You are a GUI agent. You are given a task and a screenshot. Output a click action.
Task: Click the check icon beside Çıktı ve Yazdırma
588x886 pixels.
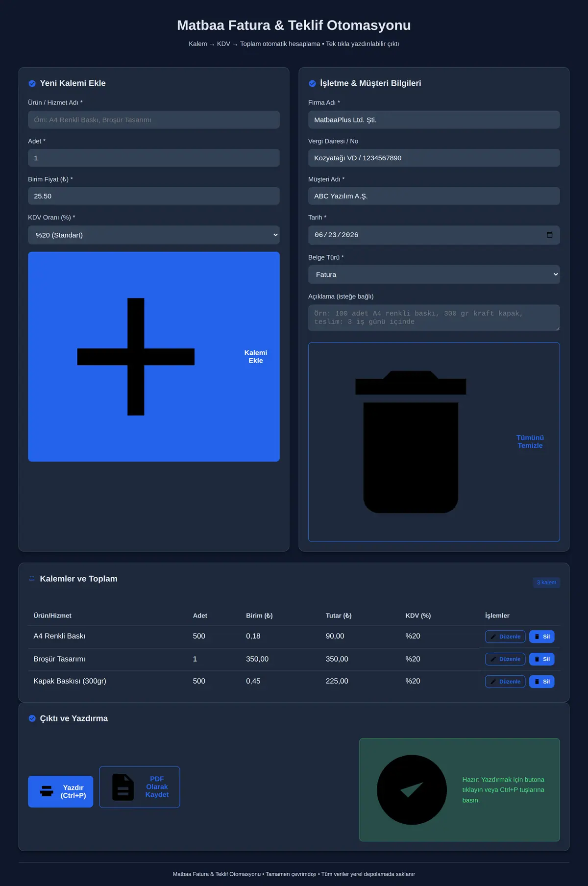(x=32, y=718)
